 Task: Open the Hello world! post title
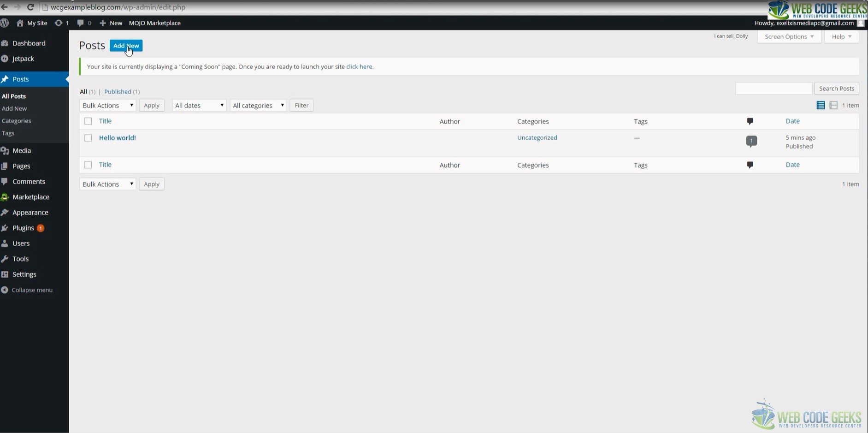click(118, 137)
